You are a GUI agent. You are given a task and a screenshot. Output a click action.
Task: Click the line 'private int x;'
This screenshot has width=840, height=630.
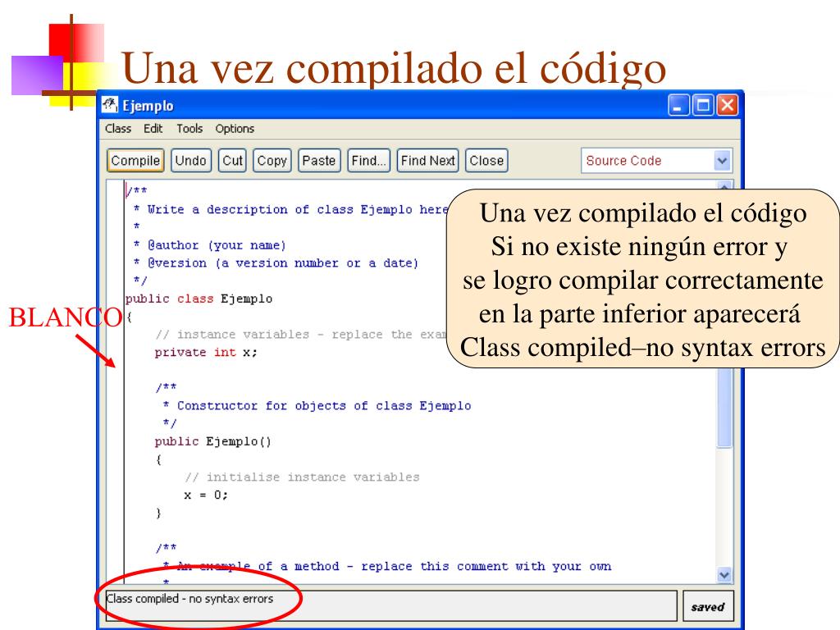click(206, 352)
